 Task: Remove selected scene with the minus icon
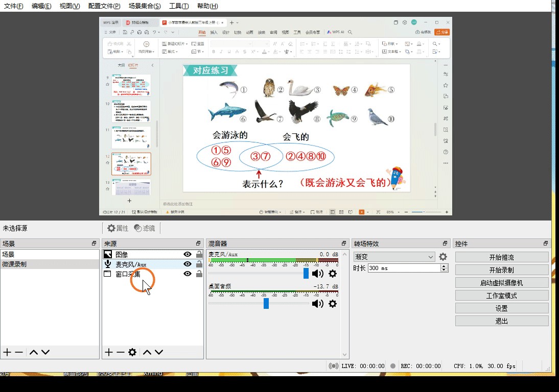click(19, 352)
